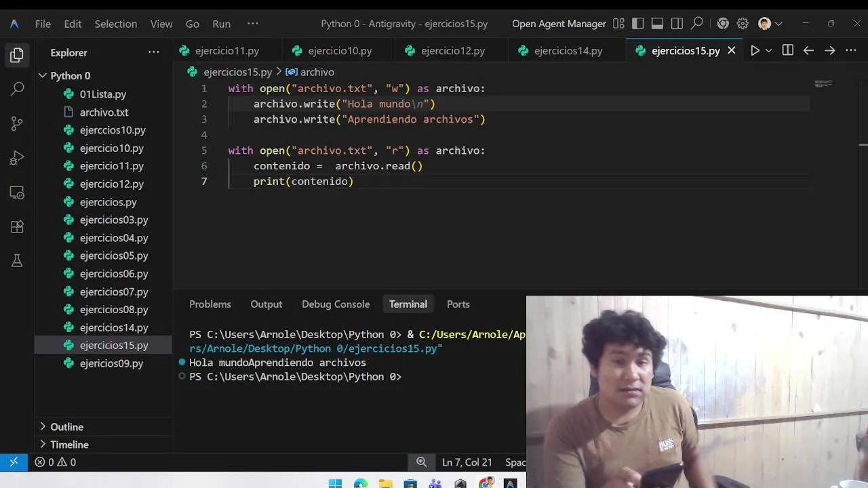The width and height of the screenshot is (868, 488).
Task: Navigate back with the left arrow
Action: coord(808,51)
